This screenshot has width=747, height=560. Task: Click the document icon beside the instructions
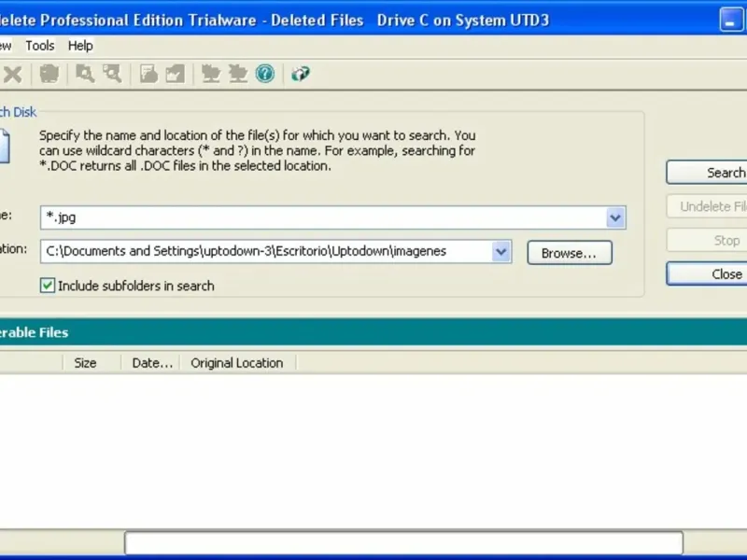pyautogui.click(x=4, y=146)
